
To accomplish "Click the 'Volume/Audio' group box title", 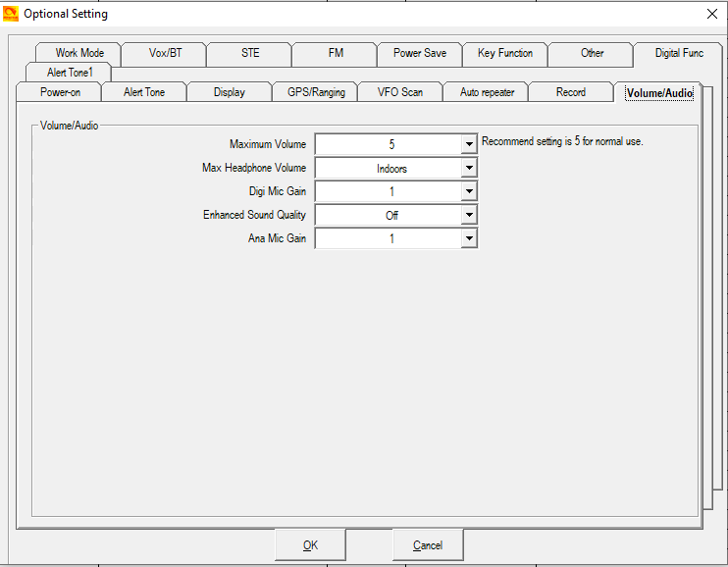I will [x=70, y=126].
